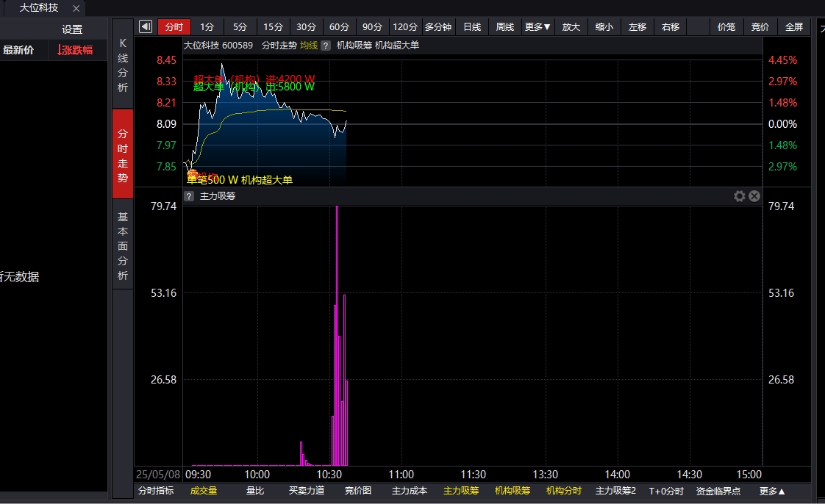Select the 主力吸筹2 indicator tab
This screenshot has height=504, width=825.
pyautogui.click(x=615, y=491)
